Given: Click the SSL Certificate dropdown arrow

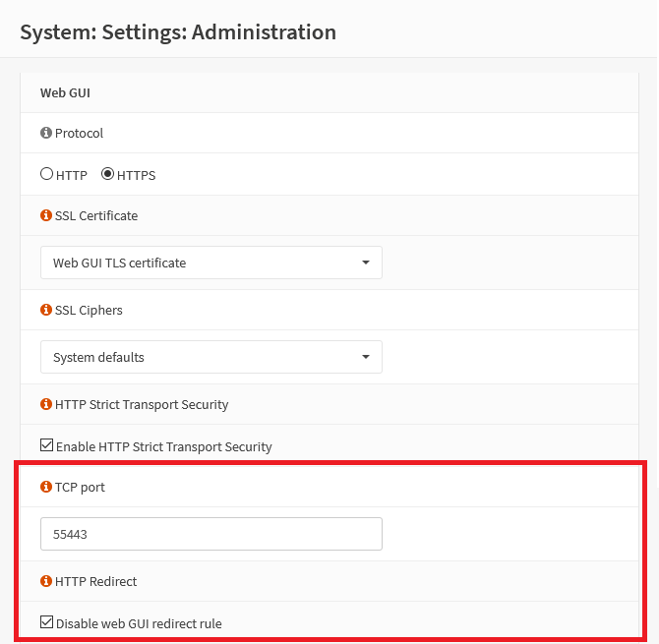Looking at the screenshot, I should (x=366, y=263).
